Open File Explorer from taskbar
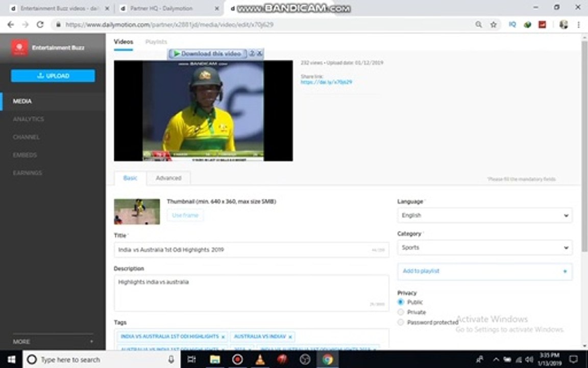Viewport: 588px width, 368px height. pyautogui.click(x=214, y=359)
